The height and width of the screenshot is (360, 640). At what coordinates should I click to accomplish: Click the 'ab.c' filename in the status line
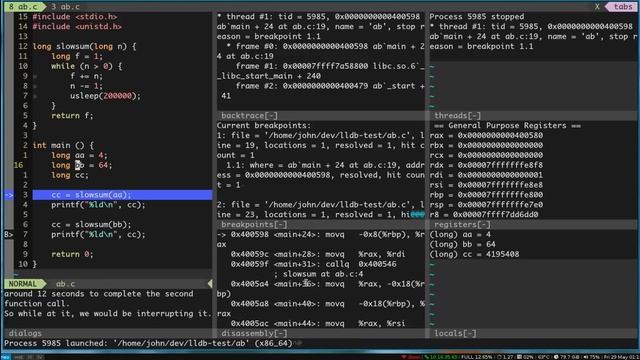(x=65, y=284)
